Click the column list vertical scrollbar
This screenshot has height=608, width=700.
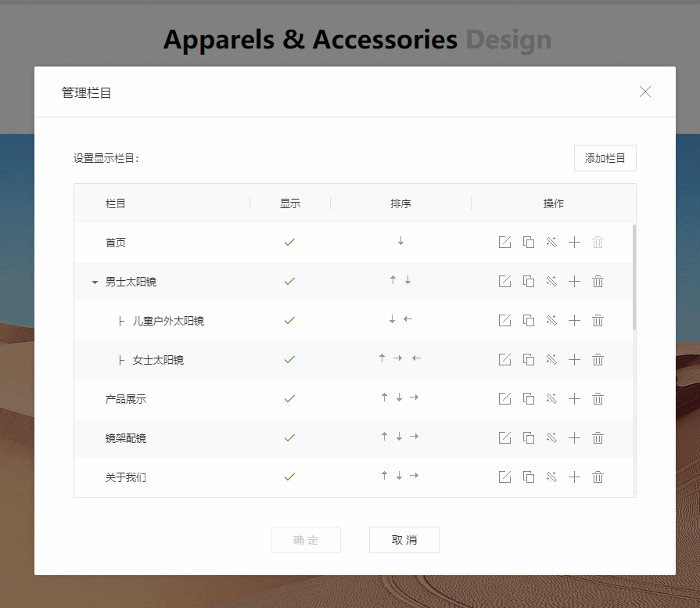[634, 278]
